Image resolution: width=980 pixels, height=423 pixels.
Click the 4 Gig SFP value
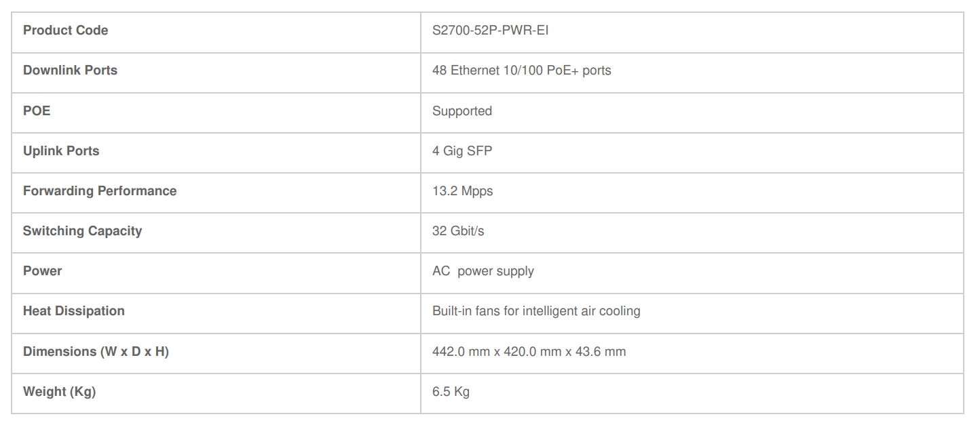(x=461, y=151)
